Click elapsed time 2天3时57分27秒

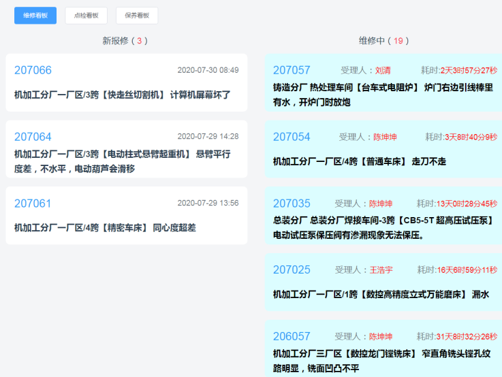coord(469,70)
